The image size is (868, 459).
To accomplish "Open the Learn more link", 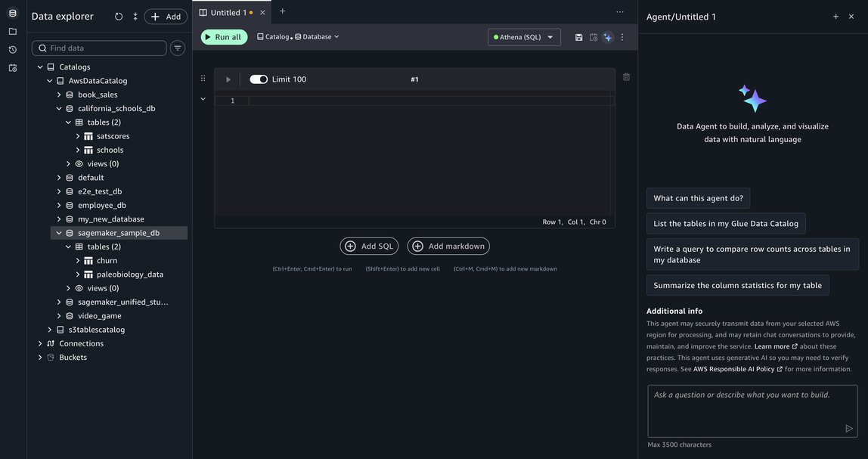I will pos(776,346).
